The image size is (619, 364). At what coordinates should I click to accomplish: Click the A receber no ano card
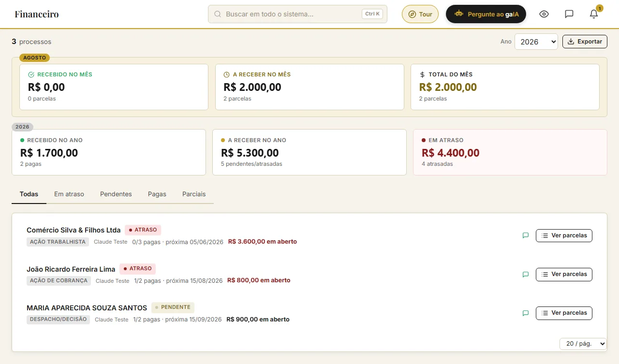click(309, 152)
